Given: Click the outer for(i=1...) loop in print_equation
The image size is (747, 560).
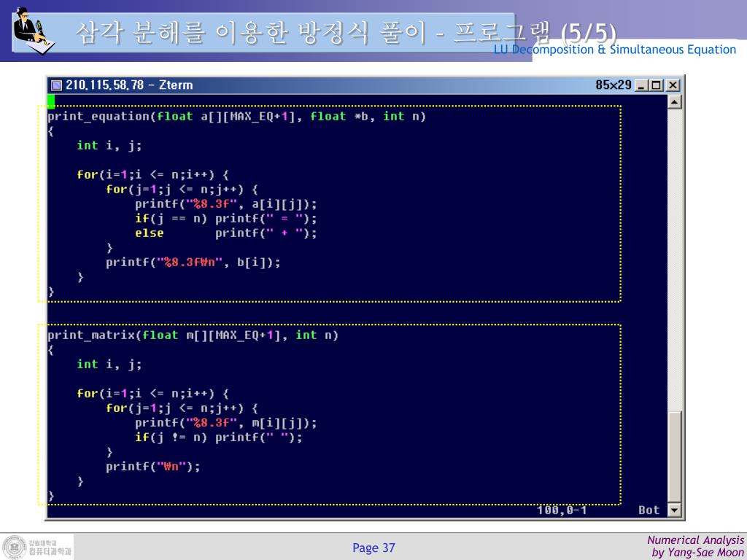Looking at the screenshot, I should click(153, 175).
